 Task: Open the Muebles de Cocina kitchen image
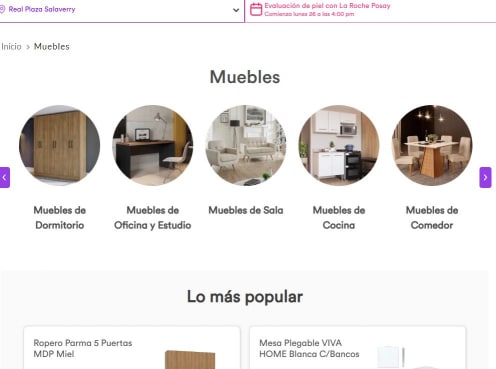[339, 145]
